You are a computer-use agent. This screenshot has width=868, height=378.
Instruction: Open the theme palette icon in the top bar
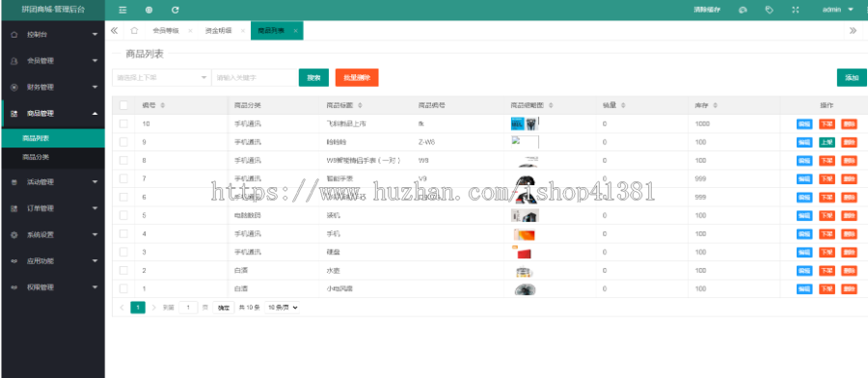(x=743, y=10)
